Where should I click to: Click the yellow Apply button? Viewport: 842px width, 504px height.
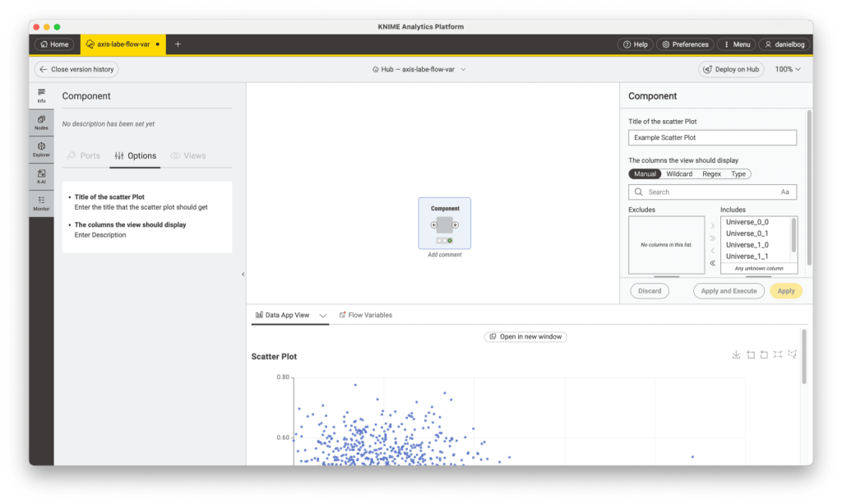[x=785, y=291]
